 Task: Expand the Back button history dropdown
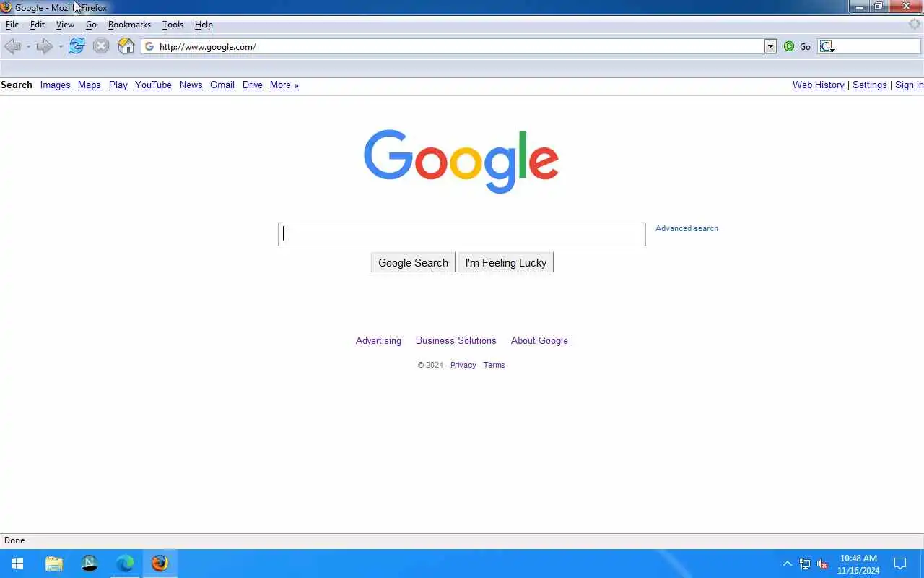point(28,47)
